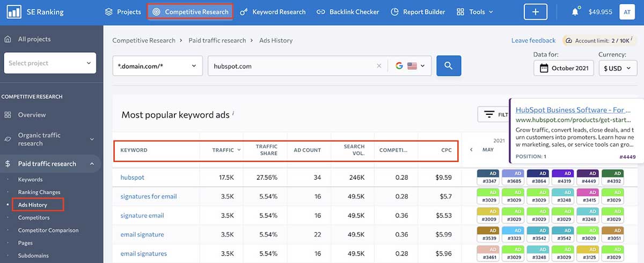Open the signatures for email keyword link

click(x=149, y=196)
